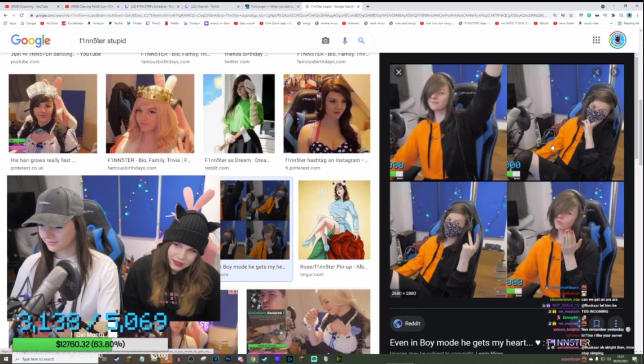The height and width of the screenshot is (364, 644).
Task: Open a new browser tab with plus
Action: coord(367,6)
